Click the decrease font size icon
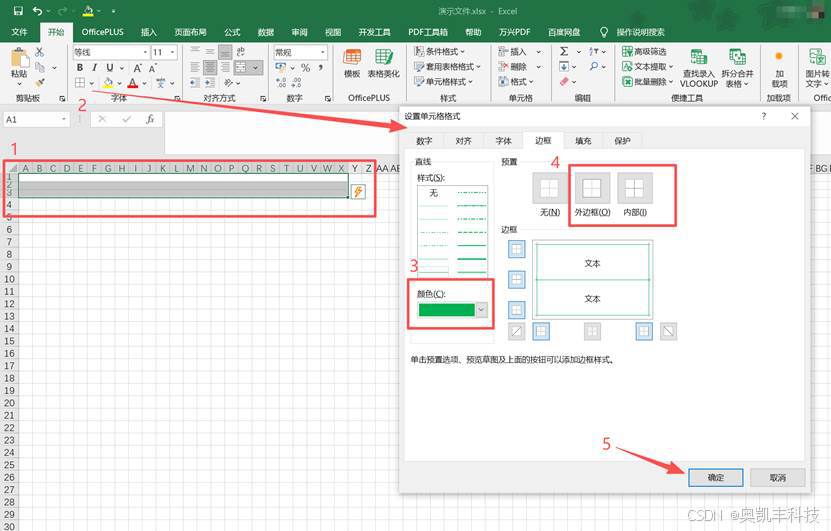831x531 pixels. (x=153, y=68)
